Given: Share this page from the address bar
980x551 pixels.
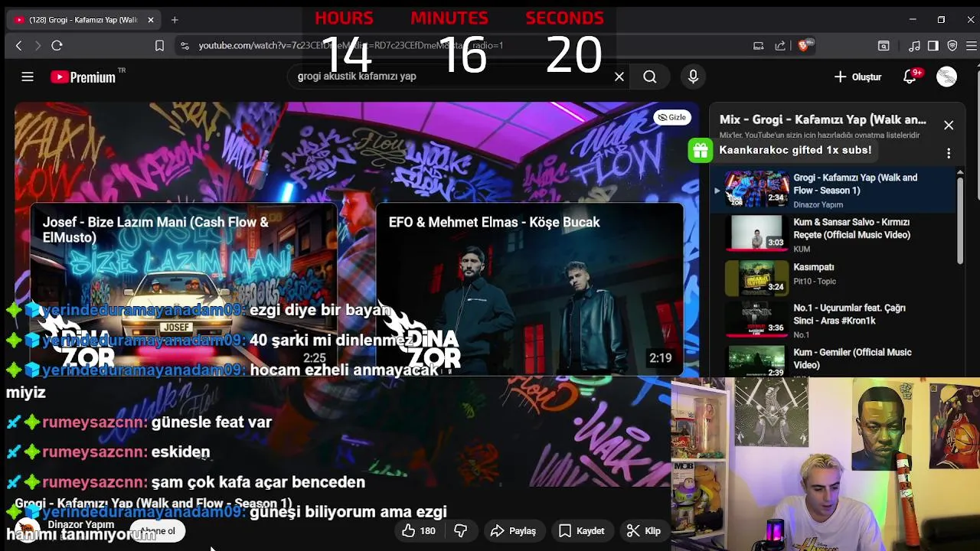Looking at the screenshot, I should 780,46.
